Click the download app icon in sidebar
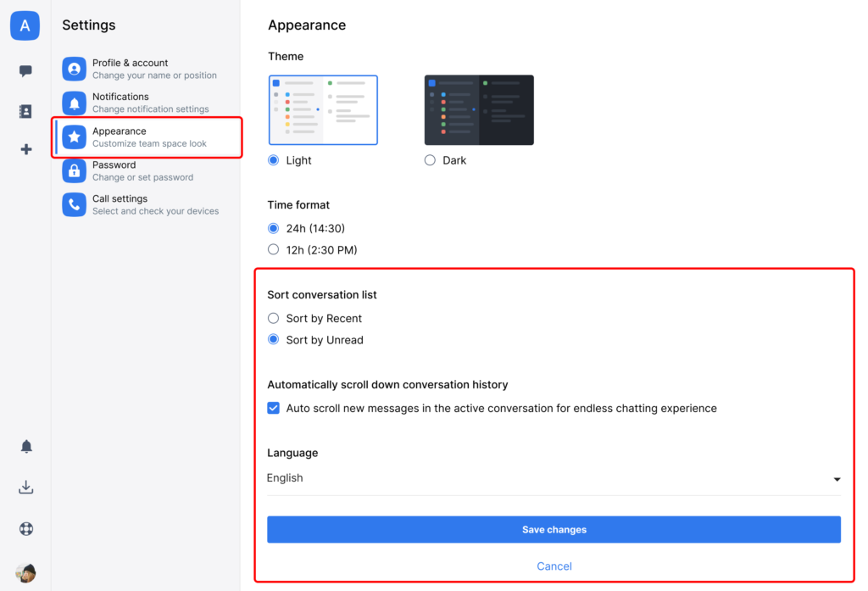This screenshot has width=868, height=591. [26, 487]
